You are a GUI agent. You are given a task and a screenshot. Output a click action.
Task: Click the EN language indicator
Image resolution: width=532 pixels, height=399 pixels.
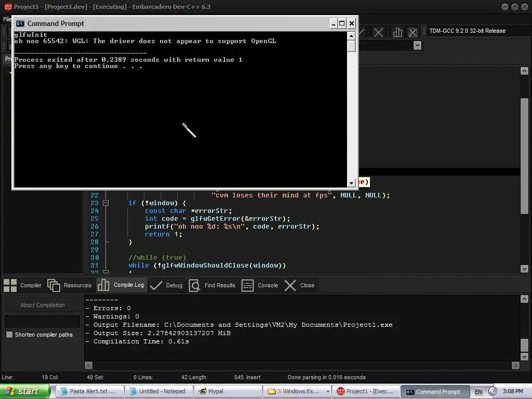coord(478,392)
